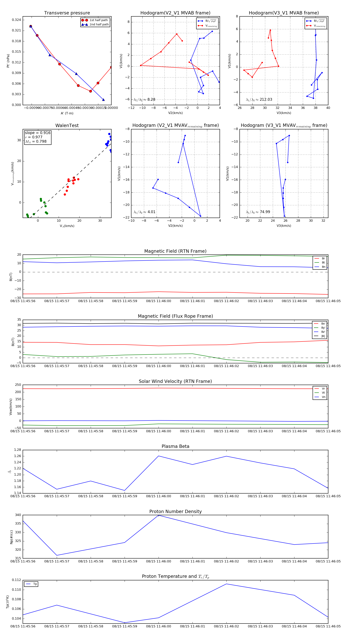Click the 'Proton Number Density' title
Image resolution: width=351 pixels, height=644 pixels.
175,511
